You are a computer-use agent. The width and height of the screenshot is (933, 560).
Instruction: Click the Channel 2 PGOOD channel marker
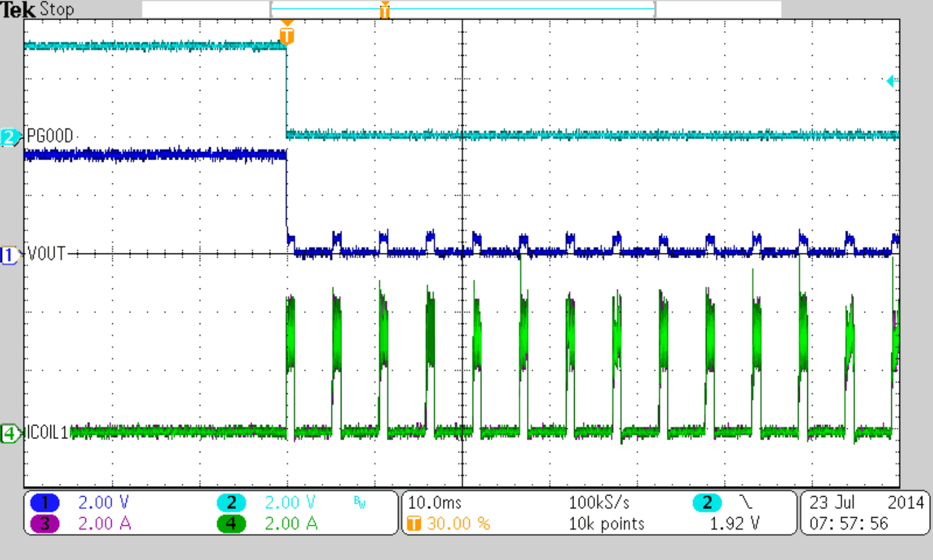8,134
